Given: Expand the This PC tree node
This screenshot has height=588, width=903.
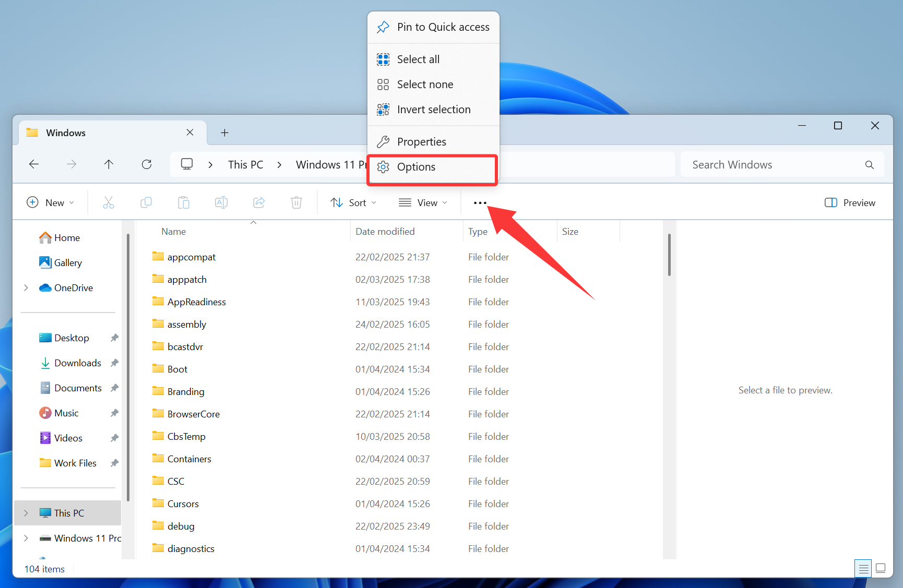Looking at the screenshot, I should pos(26,513).
